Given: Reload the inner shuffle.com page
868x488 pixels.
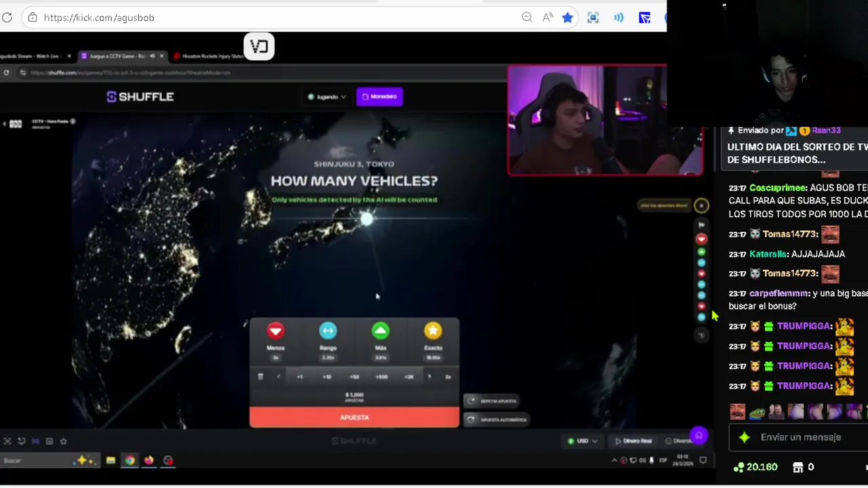Looking at the screenshot, I should coord(6,73).
